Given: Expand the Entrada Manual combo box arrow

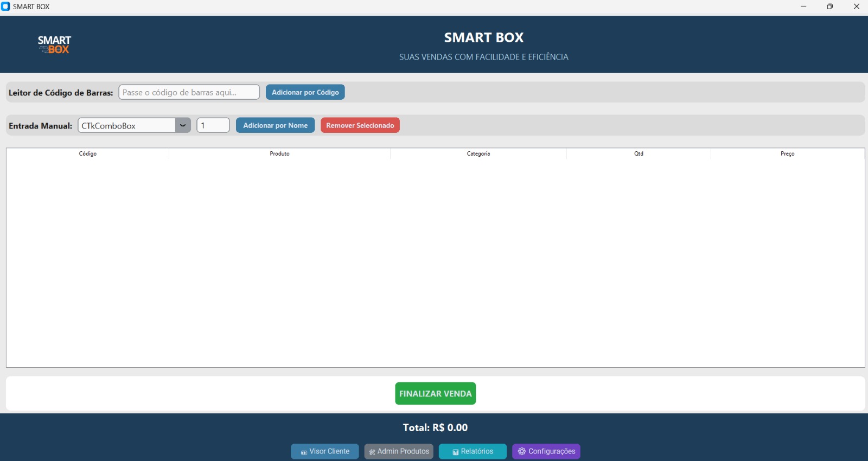Looking at the screenshot, I should click(x=183, y=125).
